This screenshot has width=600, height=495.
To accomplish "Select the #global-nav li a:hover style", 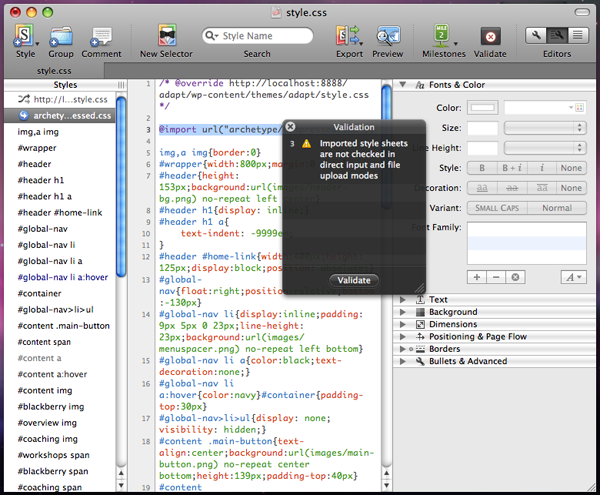I will pos(62,277).
